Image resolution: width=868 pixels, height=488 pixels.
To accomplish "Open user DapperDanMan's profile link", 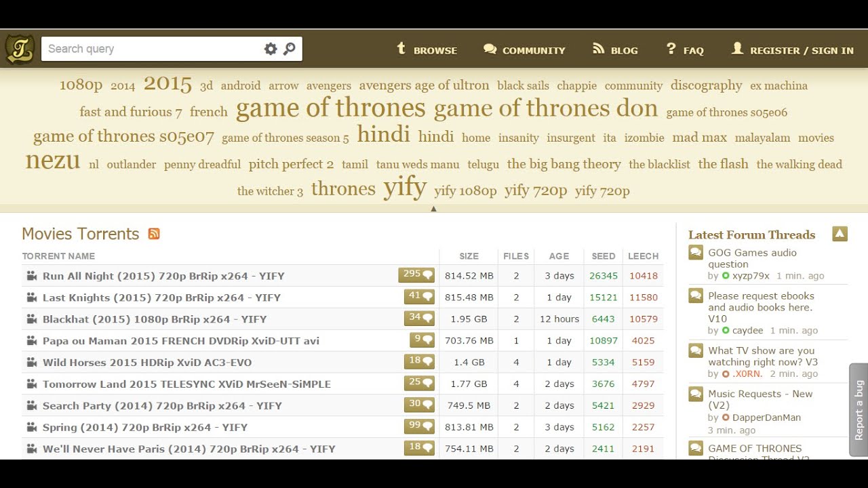I will tap(766, 418).
